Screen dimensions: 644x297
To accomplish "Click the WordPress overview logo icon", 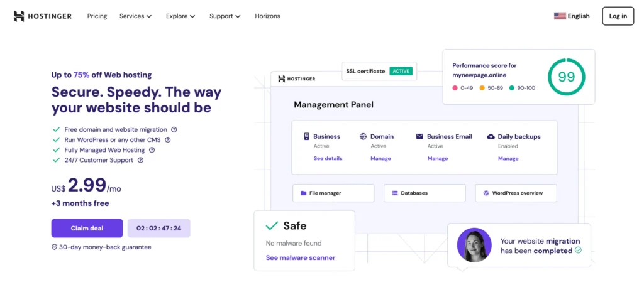I will click(486, 193).
